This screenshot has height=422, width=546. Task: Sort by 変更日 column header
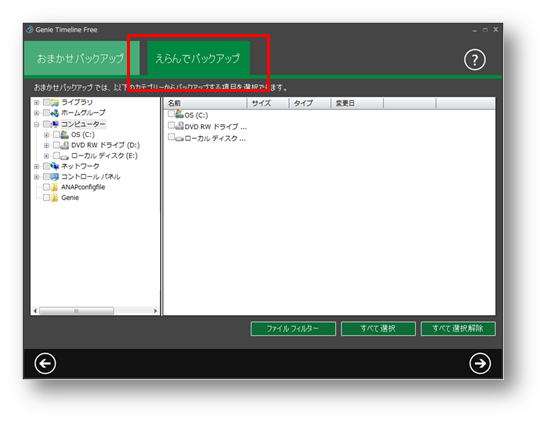click(x=357, y=103)
